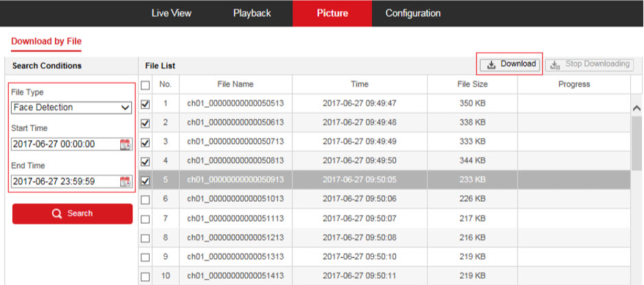Check the checkbox for file No. 6
The width and height of the screenshot is (644, 285).
click(145, 200)
